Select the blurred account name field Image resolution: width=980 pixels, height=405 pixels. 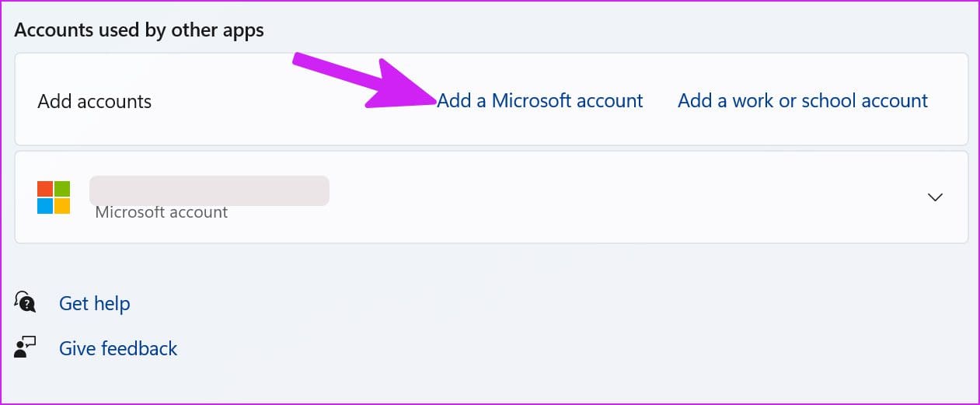coord(209,191)
